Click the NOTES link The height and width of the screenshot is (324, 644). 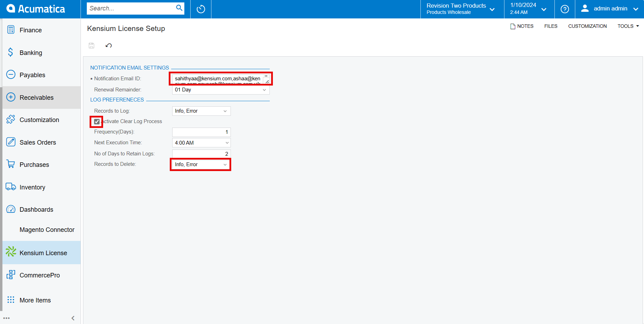[x=522, y=26]
